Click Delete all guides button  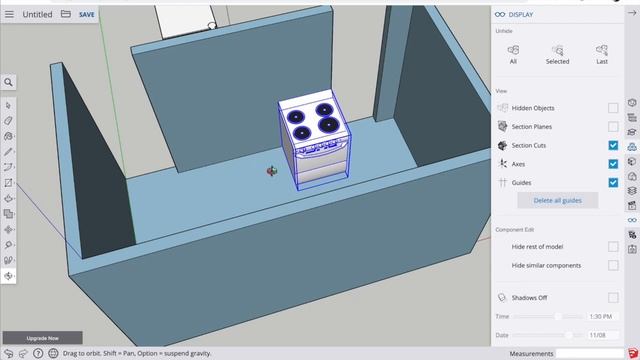[x=558, y=200]
